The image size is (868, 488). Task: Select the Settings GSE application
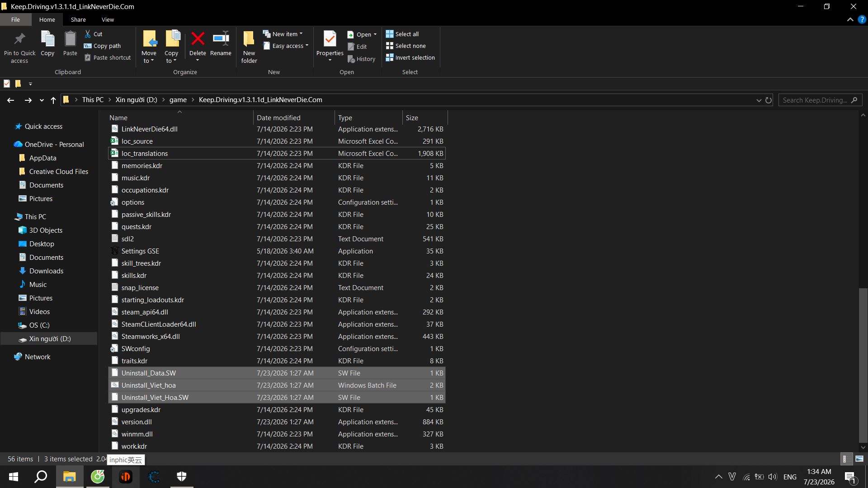point(277,251)
